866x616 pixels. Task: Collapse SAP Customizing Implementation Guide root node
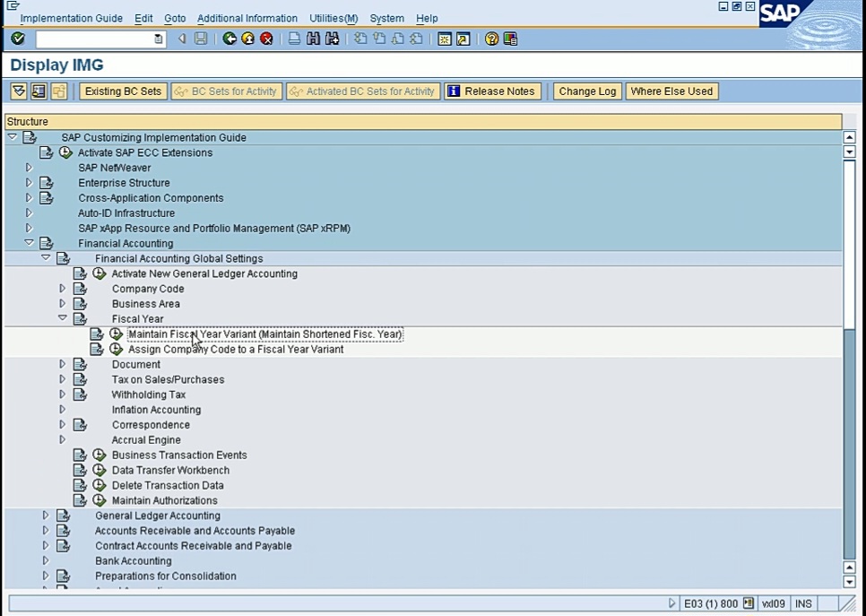pyautogui.click(x=13, y=137)
